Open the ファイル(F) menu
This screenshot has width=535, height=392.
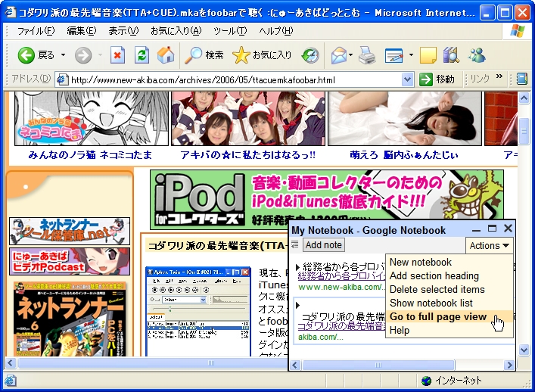(36, 31)
